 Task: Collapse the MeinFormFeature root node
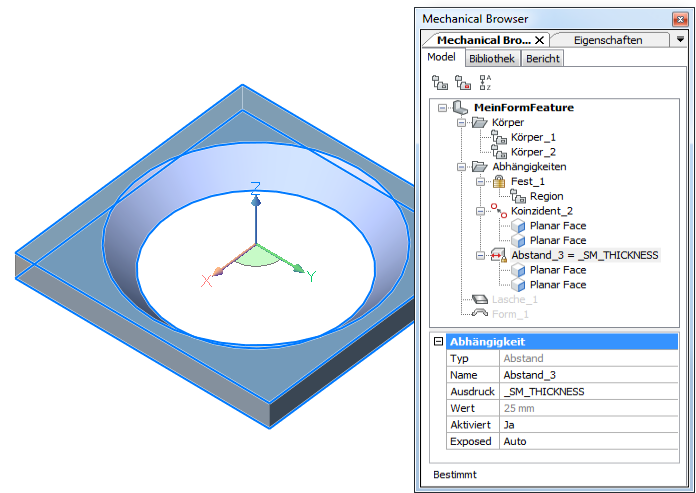pyautogui.click(x=441, y=107)
